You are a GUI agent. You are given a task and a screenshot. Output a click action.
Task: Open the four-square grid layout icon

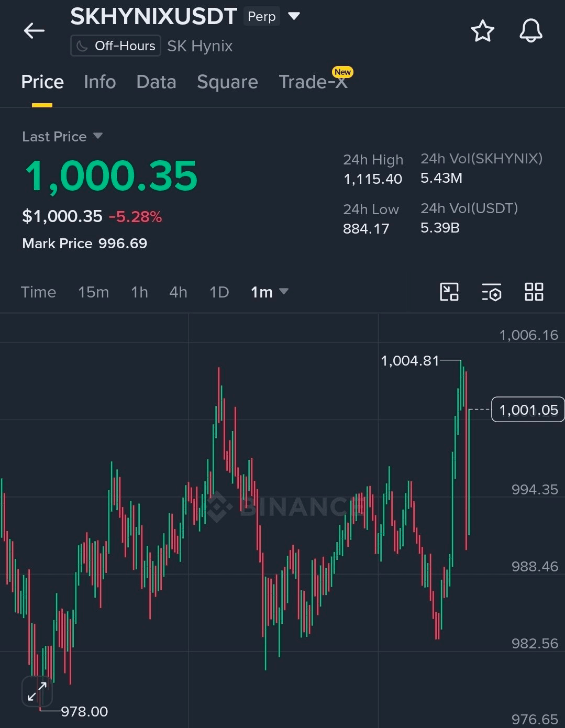click(x=534, y=292)
